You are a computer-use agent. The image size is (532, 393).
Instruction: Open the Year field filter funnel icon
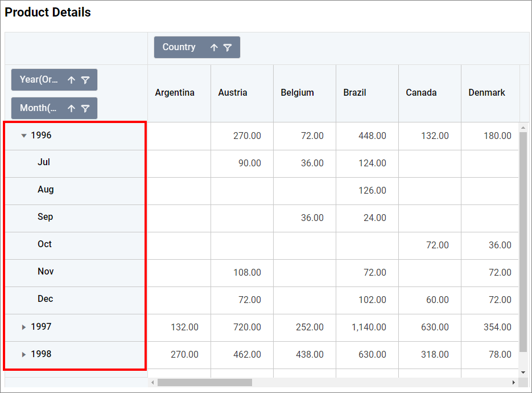(x=86, y=80)
